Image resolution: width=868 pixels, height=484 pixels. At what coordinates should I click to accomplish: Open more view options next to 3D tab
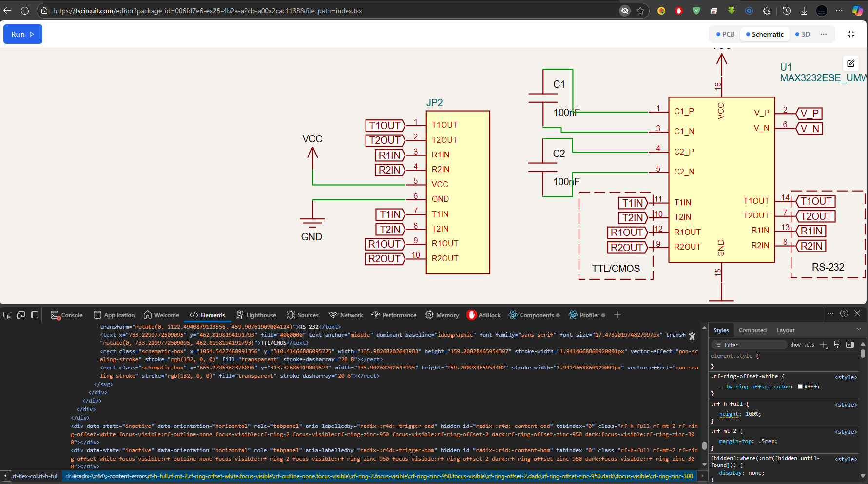[x=824, y=34]
